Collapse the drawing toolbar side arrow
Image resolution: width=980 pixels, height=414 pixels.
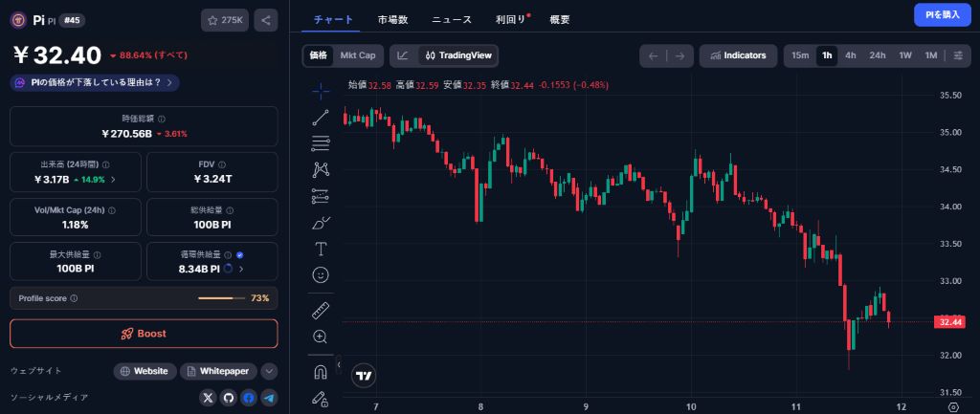point(338,364)
